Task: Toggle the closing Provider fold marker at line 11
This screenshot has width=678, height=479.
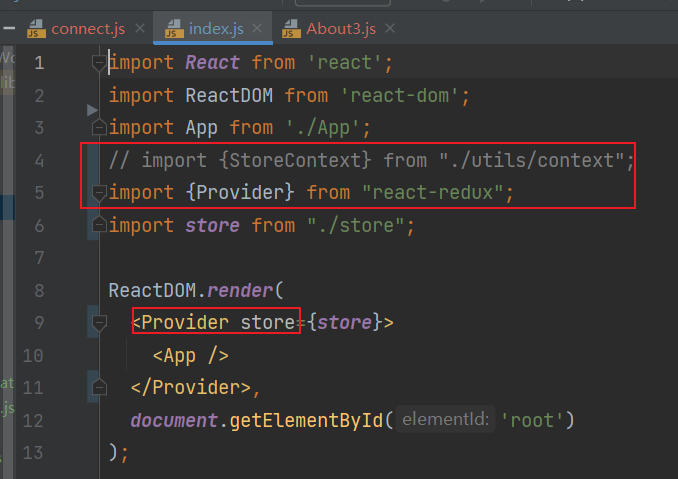Action: pos(99,386)
